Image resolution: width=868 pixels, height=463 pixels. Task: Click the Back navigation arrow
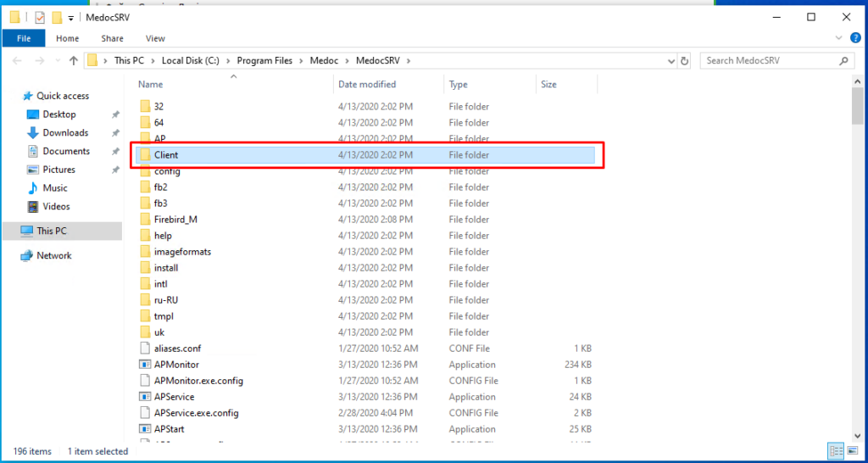(16, 61)
